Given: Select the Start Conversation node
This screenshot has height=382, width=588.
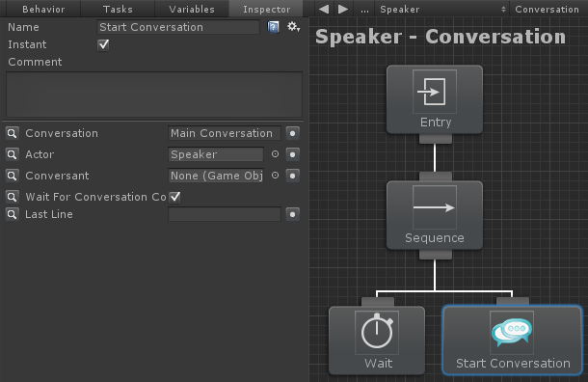Looking at the screenshot, I should [x=512, y=341].
